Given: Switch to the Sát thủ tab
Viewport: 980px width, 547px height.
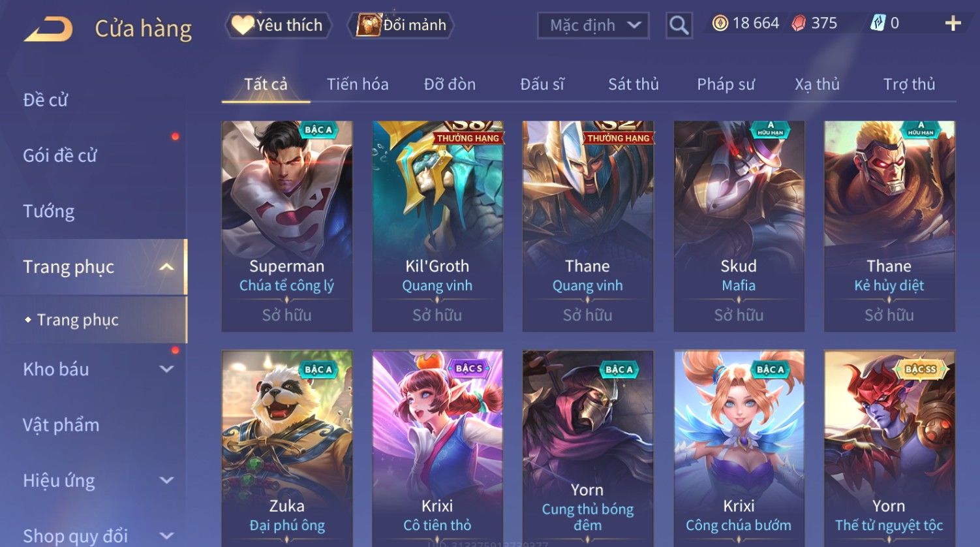Looking at the screenshot, I should [633, 84].
